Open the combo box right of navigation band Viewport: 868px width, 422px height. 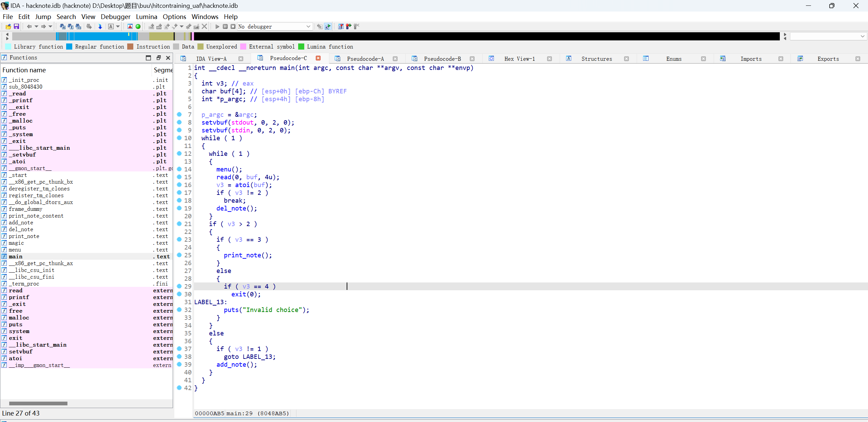pyautogui.click(x=828, y=36)
